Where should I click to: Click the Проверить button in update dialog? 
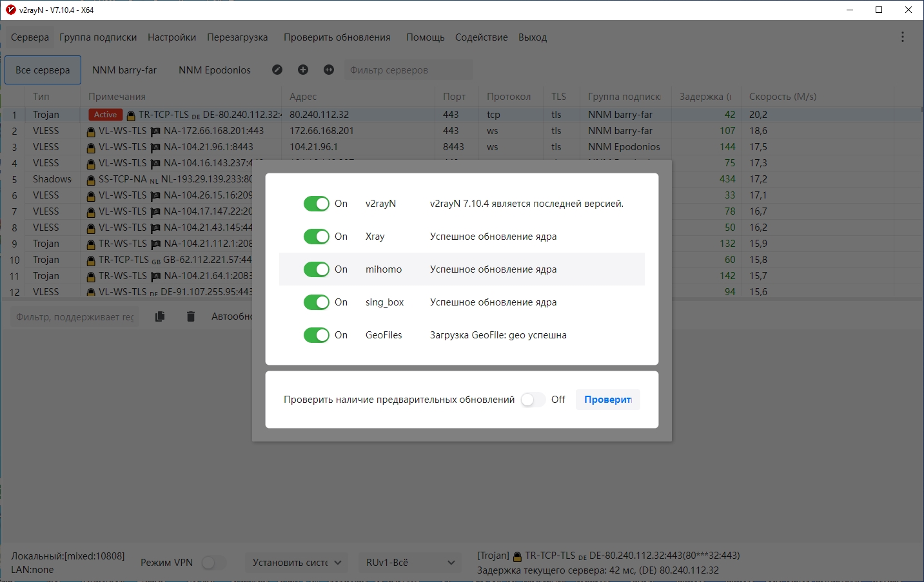click(x=607, y=400)
